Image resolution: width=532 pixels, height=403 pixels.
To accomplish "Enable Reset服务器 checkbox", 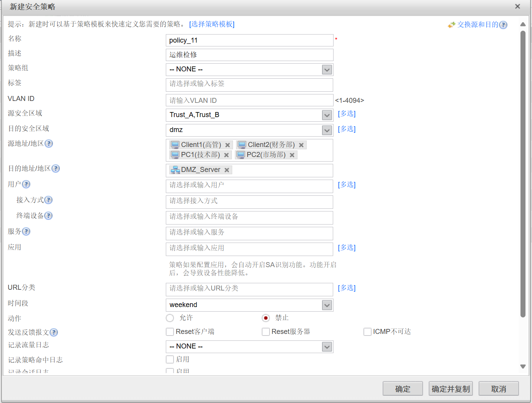I will tap(266, 332).
